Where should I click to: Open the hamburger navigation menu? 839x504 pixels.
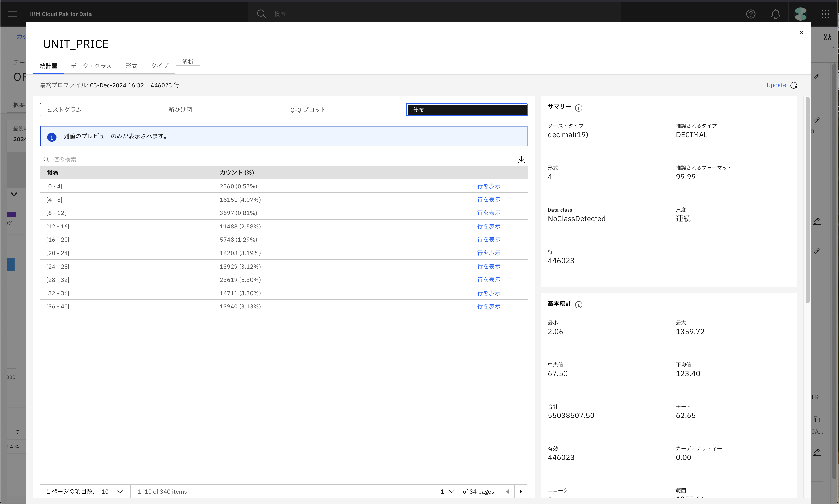[12, 14]
